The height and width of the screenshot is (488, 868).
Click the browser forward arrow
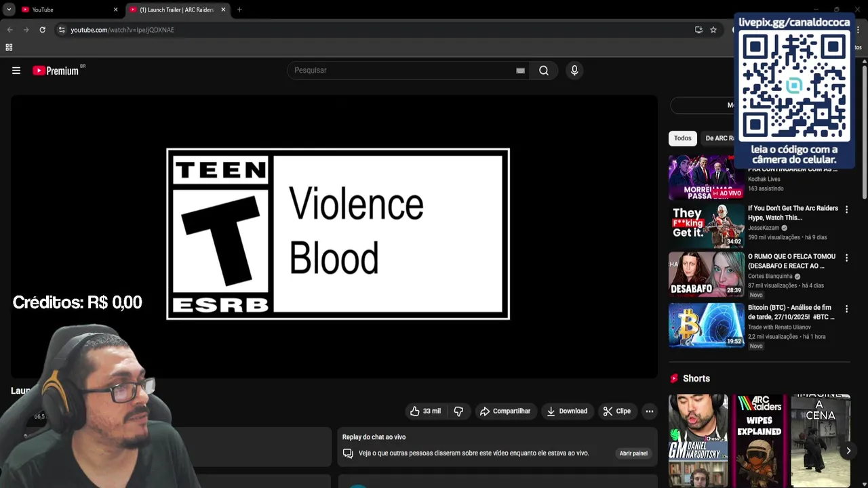click(26, 30)
